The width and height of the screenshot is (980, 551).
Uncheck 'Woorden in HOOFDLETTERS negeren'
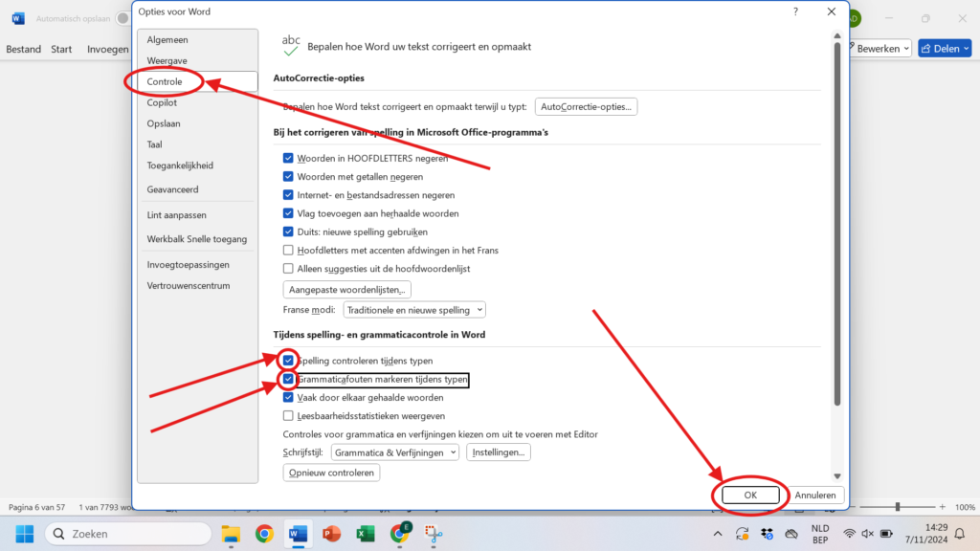tap(288, 158)
